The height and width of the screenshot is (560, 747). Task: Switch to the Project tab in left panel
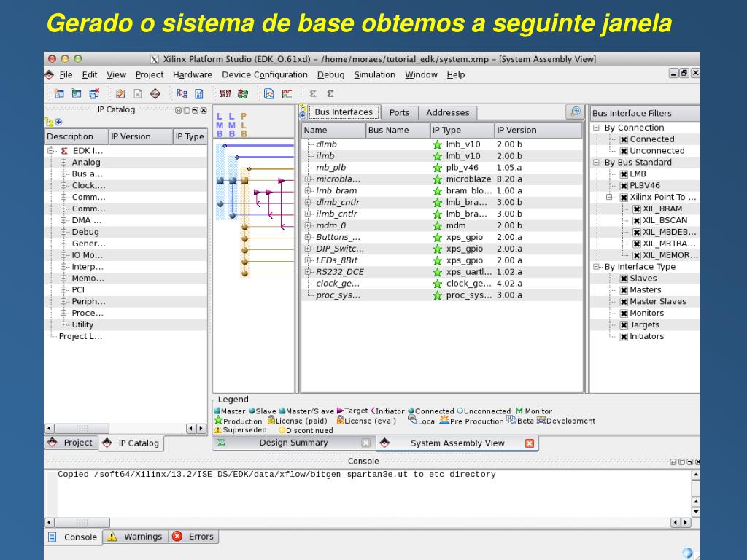coord(71,443)
